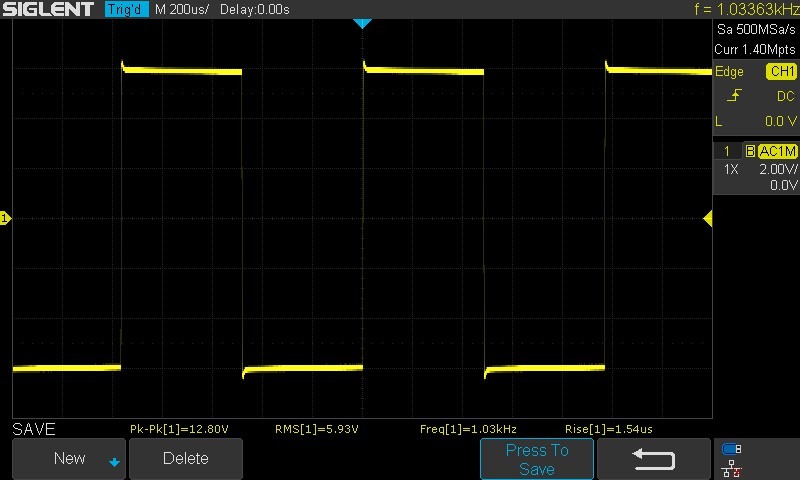Click the M 200us/ timebase readout
Image resolution: width=800 pixels, height=480 pixels.
point(182,10)
